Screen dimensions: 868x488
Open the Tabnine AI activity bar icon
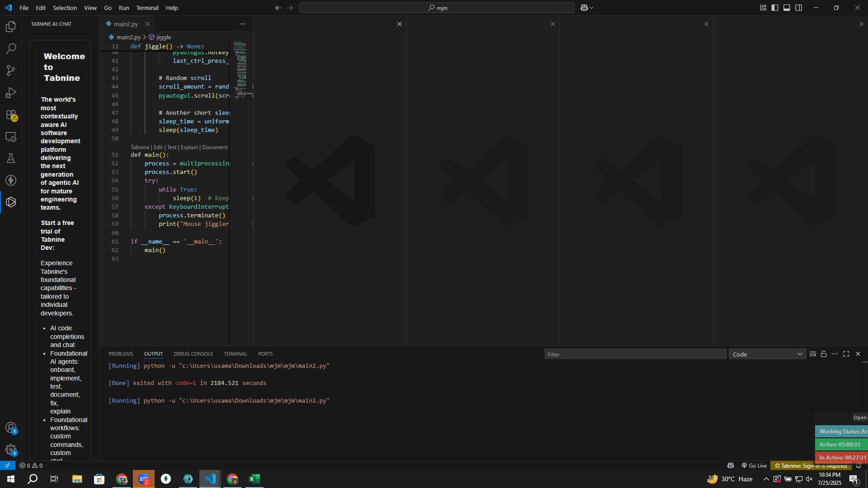tap(11, 202)
